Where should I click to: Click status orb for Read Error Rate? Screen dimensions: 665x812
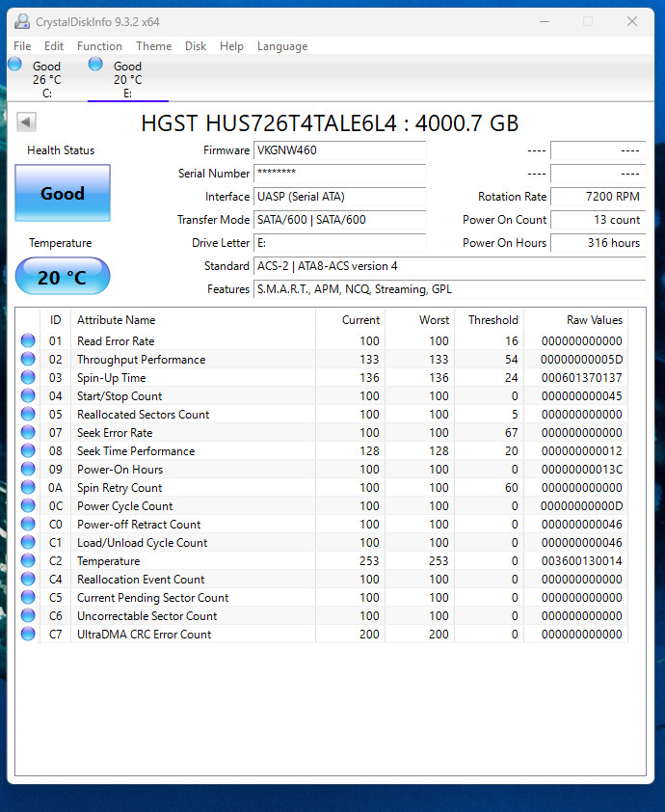[x=28, y=340]
